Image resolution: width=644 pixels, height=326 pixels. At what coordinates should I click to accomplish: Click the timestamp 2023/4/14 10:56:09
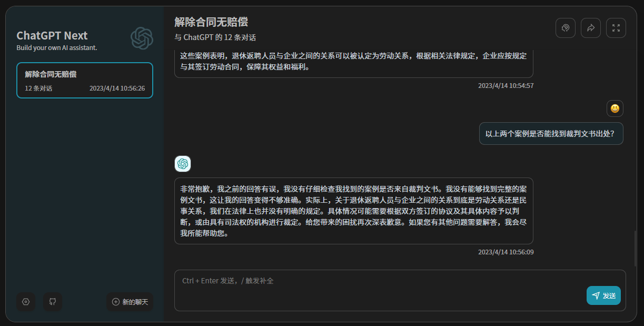[506, 252]
